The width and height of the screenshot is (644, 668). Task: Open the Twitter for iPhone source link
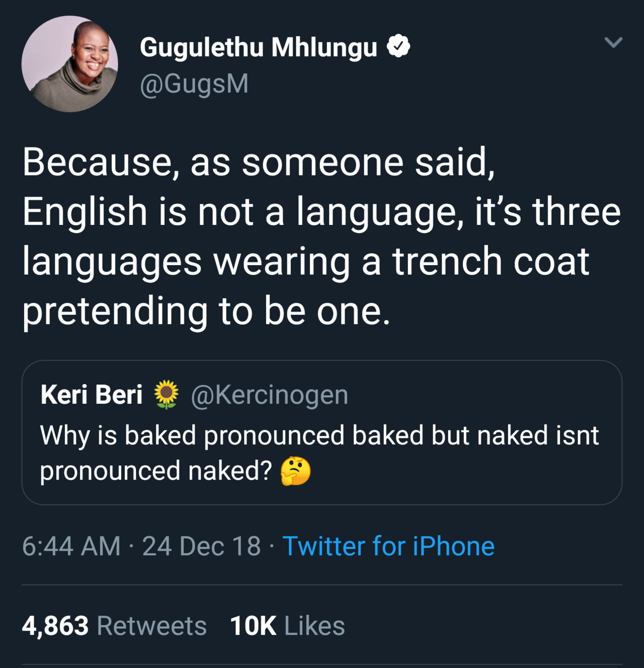tap(388, 546)
